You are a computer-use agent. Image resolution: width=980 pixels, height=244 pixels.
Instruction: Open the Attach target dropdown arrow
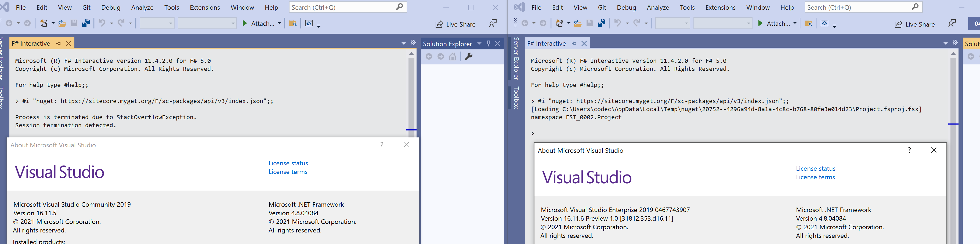coord(279,23)
